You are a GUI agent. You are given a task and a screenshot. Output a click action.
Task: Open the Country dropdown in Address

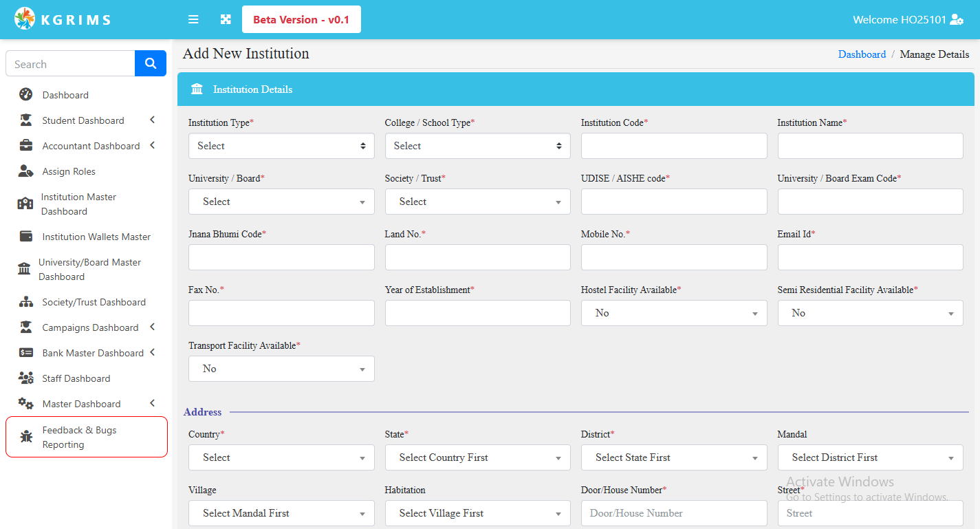[x=281, y=457]
